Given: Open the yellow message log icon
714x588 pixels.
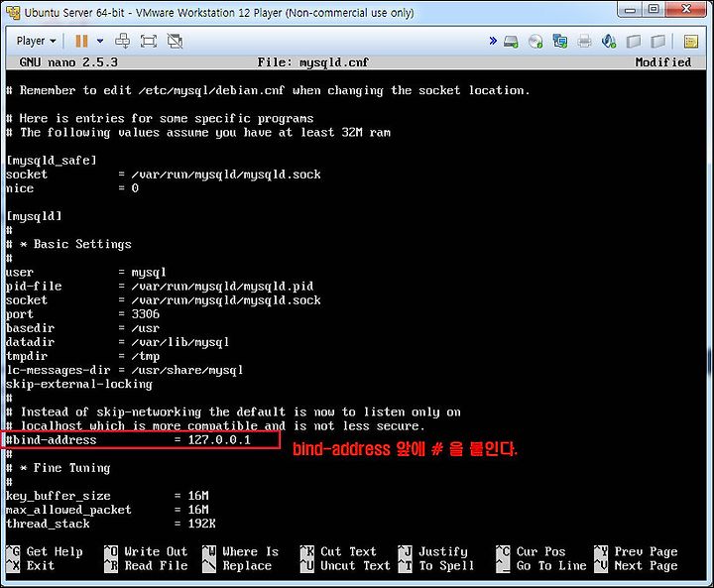Looking at the screenshot, I should tap(691, 42).
